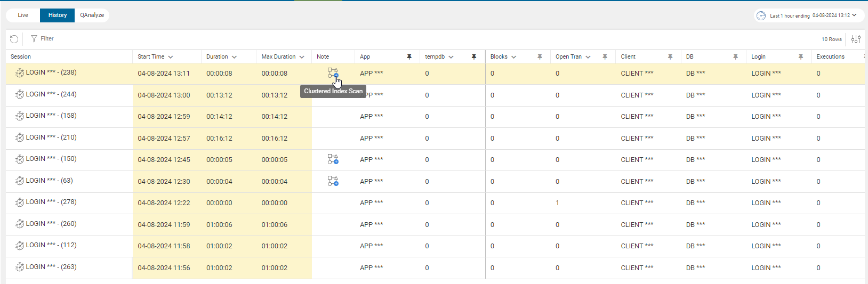
Task: Unpin the App column
Action: coord(409,56)
